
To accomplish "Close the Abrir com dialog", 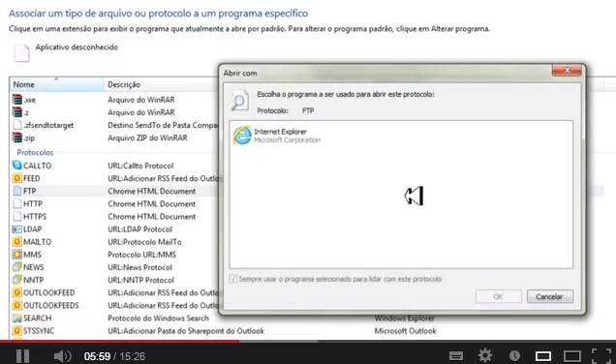I will (x=567, y=71).
